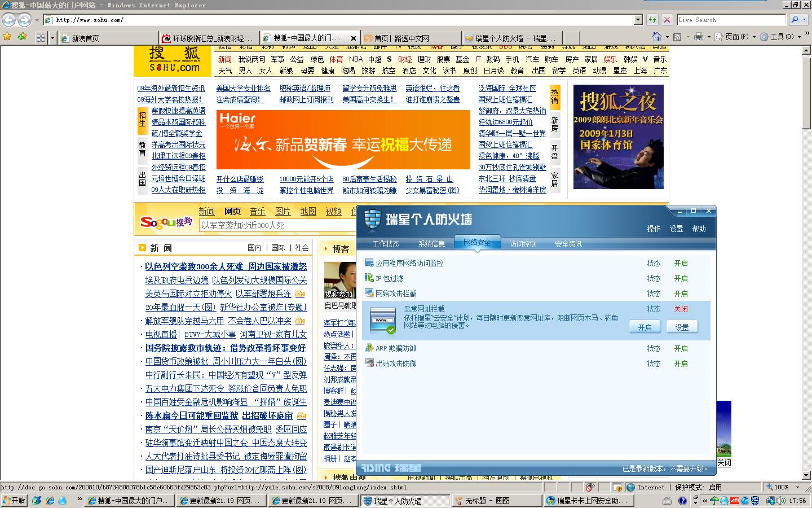Open the 操作 menu in firewall
Screen dimensions: 812x508
[654, 229]
